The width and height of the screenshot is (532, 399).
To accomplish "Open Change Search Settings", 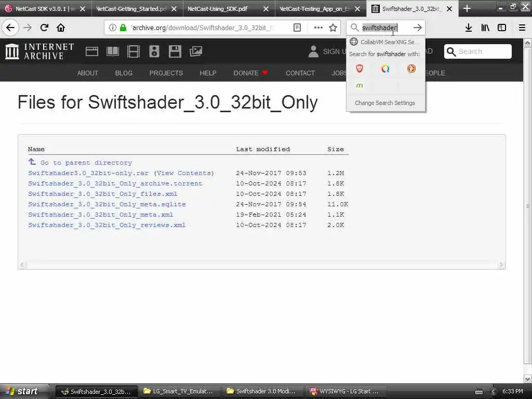I will pyautogui.click(x=385, y=103).
